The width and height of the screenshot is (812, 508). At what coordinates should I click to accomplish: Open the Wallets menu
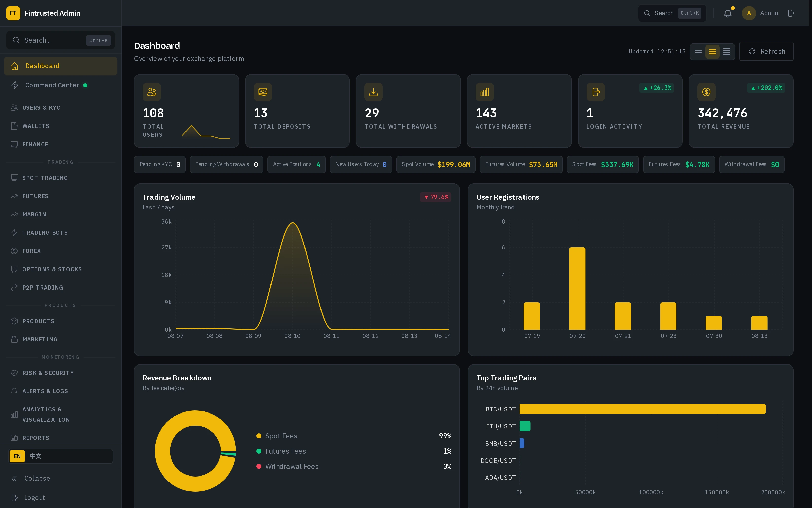click(x=60, y=126)
